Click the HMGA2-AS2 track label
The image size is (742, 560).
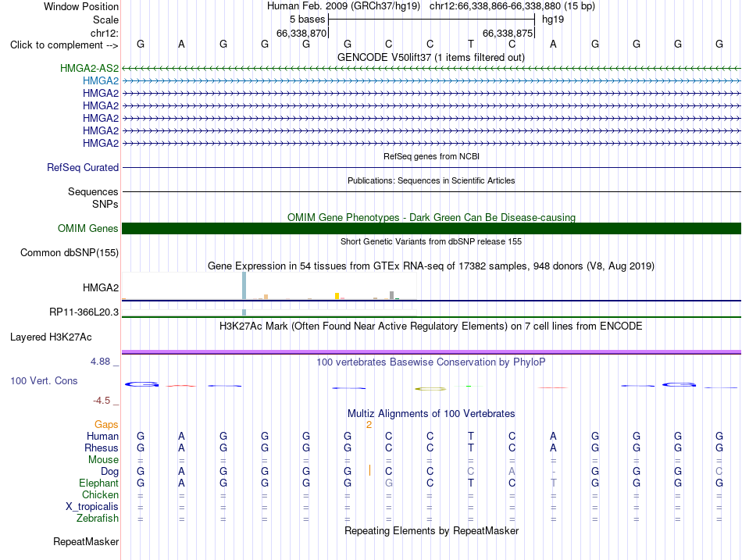(89, 68)
